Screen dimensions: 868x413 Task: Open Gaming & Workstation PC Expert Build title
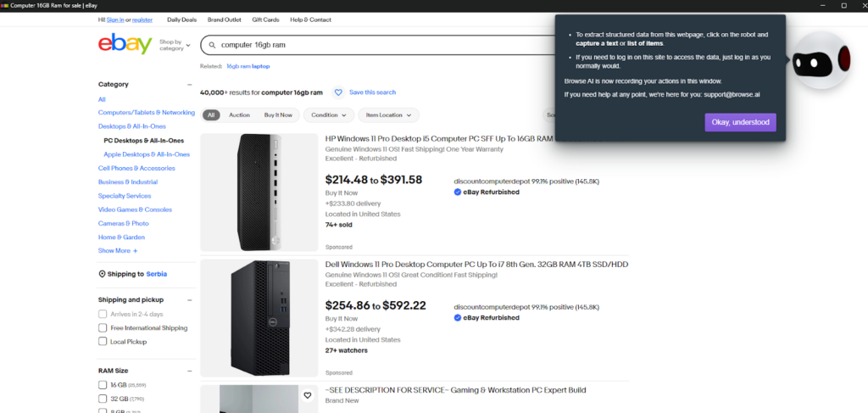(455, 390)
